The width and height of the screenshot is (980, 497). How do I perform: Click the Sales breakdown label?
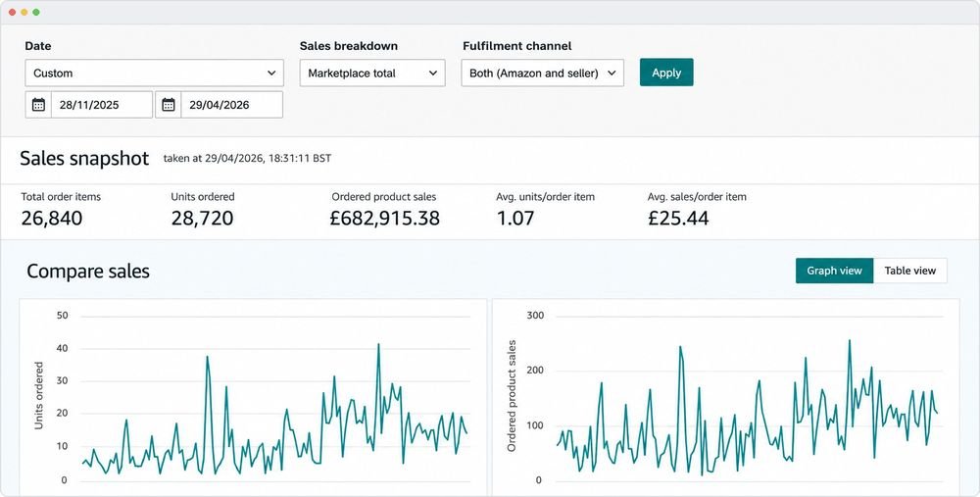[x=349, y=46]
